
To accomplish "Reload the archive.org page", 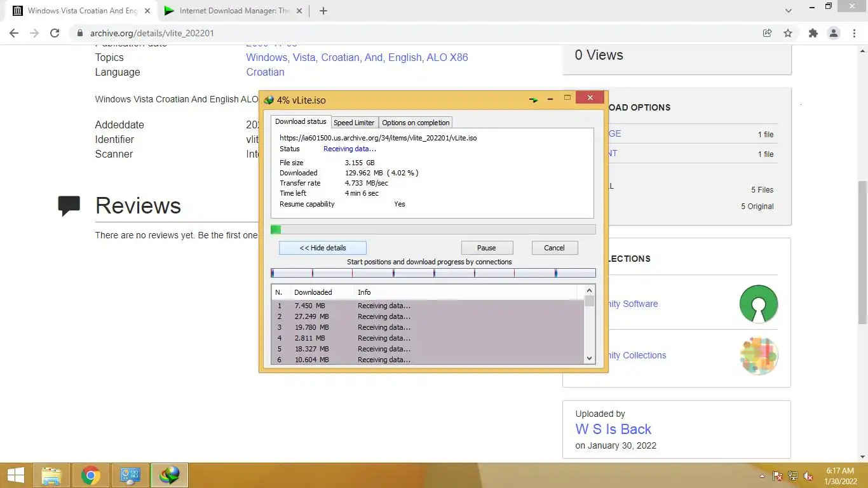I will point(55,33).
